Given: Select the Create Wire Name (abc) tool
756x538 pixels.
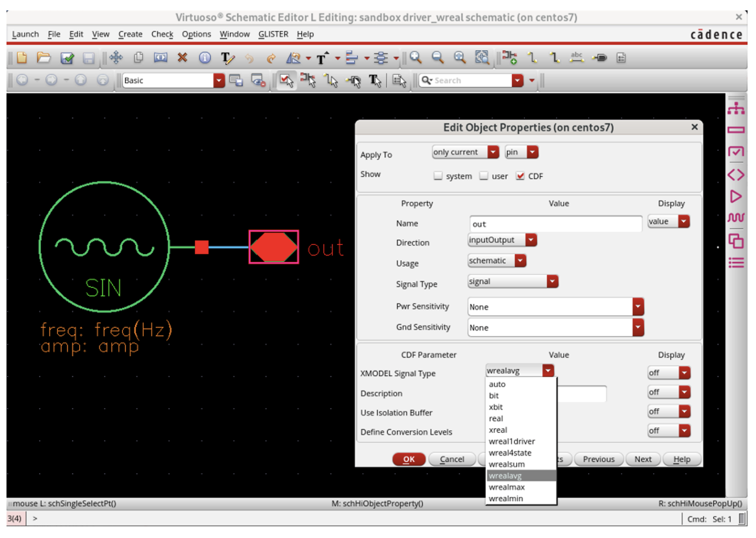Looking at the screenshot, I should click(577, 58).
